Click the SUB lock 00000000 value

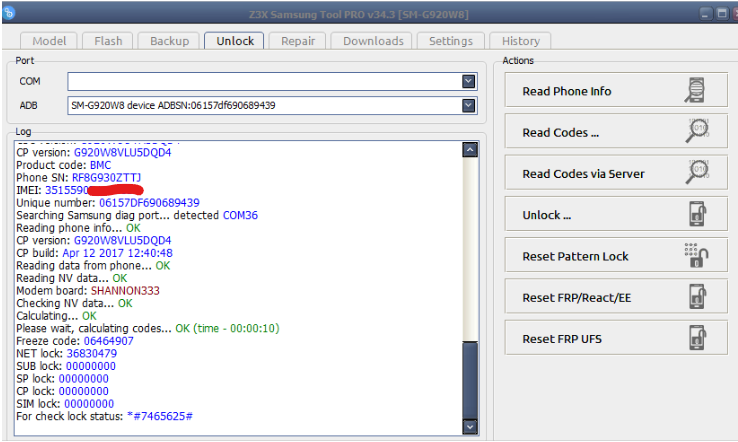91,366
